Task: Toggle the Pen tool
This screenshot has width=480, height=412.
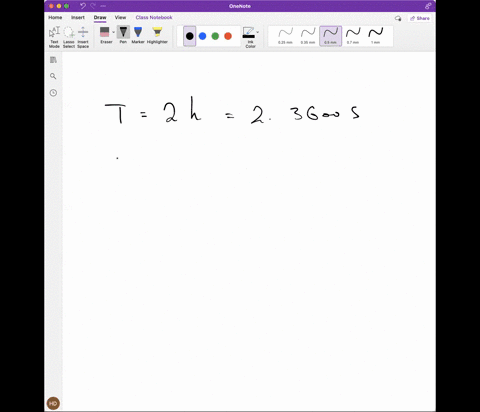Action: pyautogui.click(x=123, y=35)
